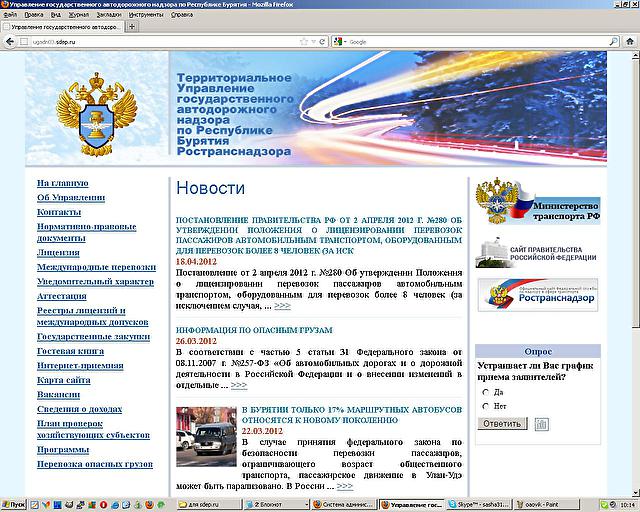Click the minibus news thumbnail image
The width and height of the screenshot is (640, 512).
point(206,436)
